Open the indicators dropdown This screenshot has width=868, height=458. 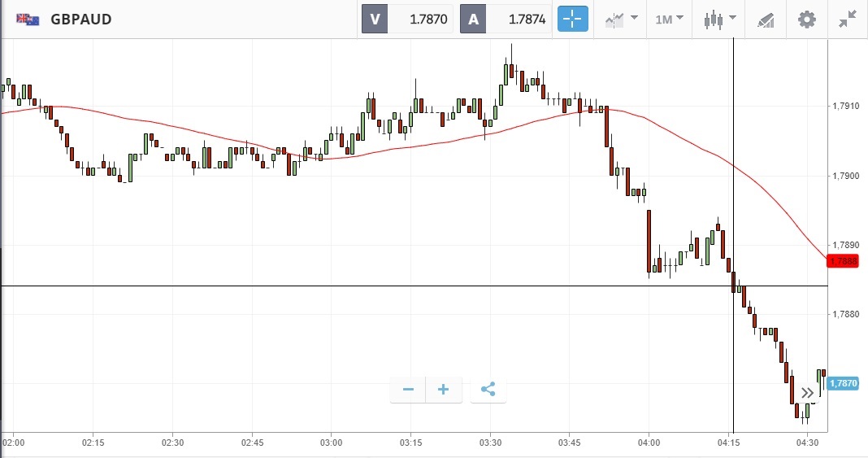point(620,19)
